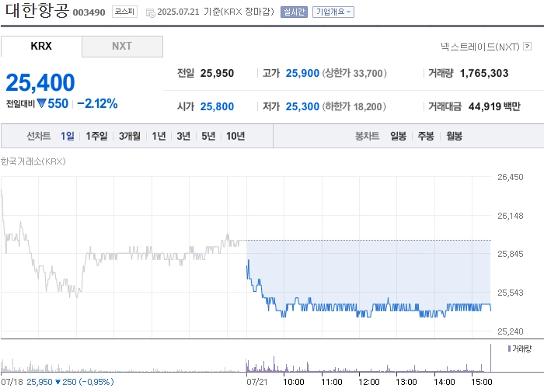Click the 한국거래소(KRX) chart label

click(33, 161)
